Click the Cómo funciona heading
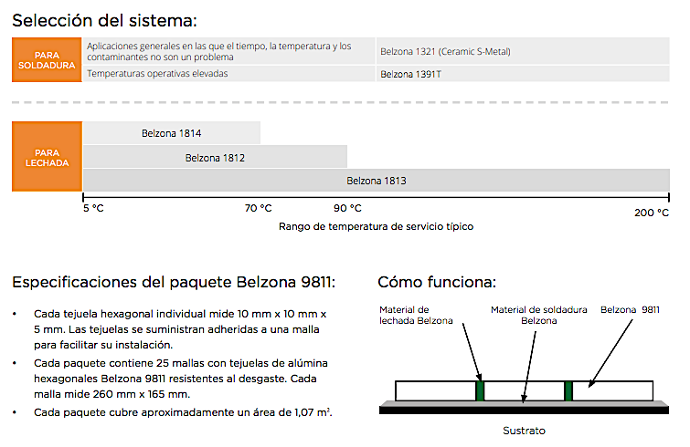The image size is (690, 447). coord(436,282)
